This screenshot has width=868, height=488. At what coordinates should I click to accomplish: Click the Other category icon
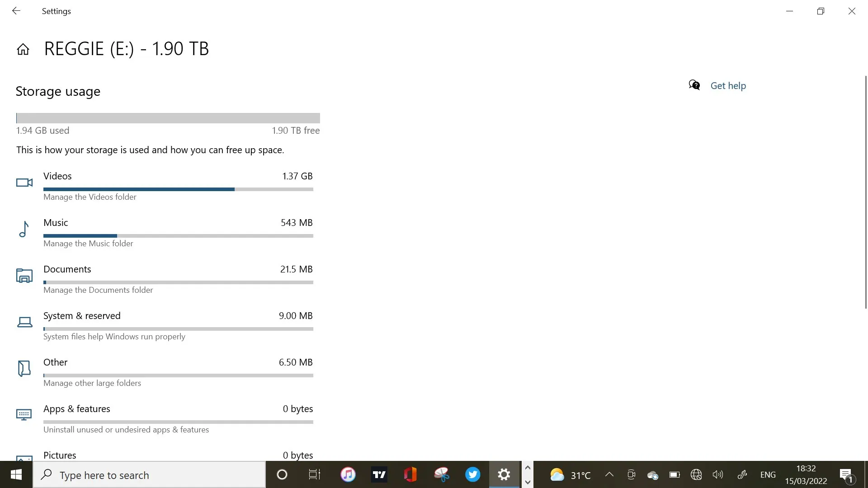[24, 369]
